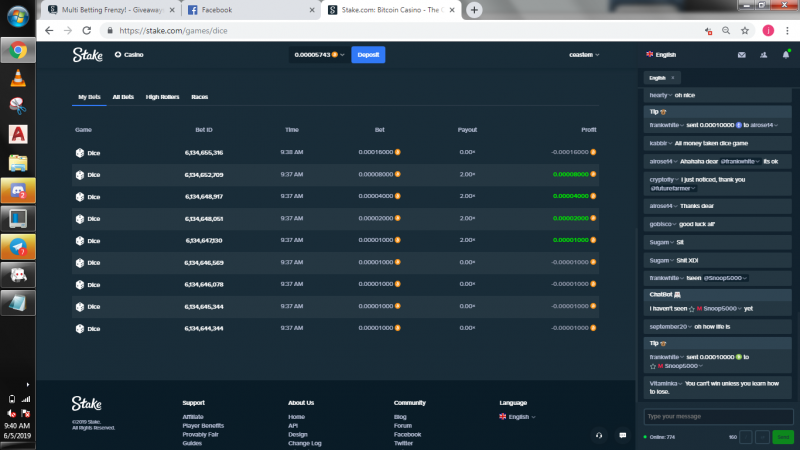Open the chat language English selector
The image size is (800, 450).
click(661, 55)
